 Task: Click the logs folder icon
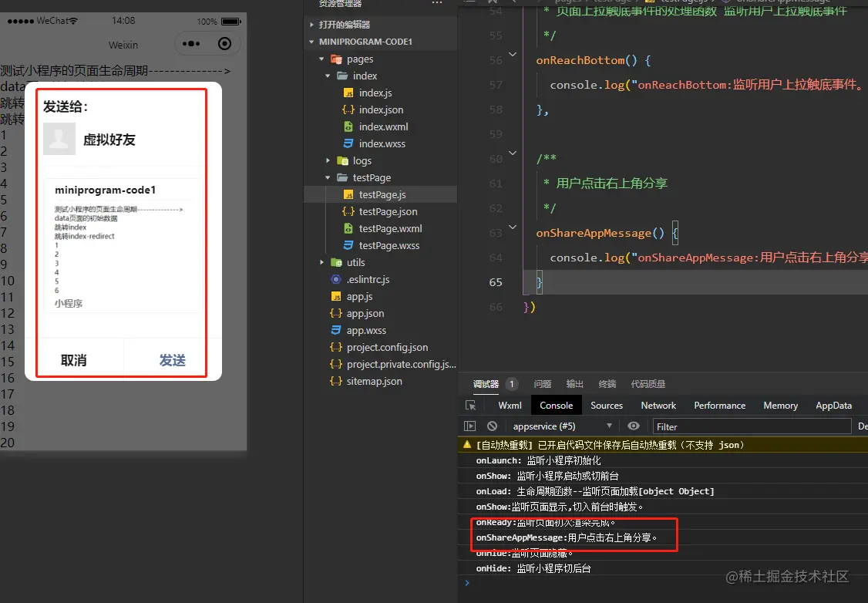(343, 160)
